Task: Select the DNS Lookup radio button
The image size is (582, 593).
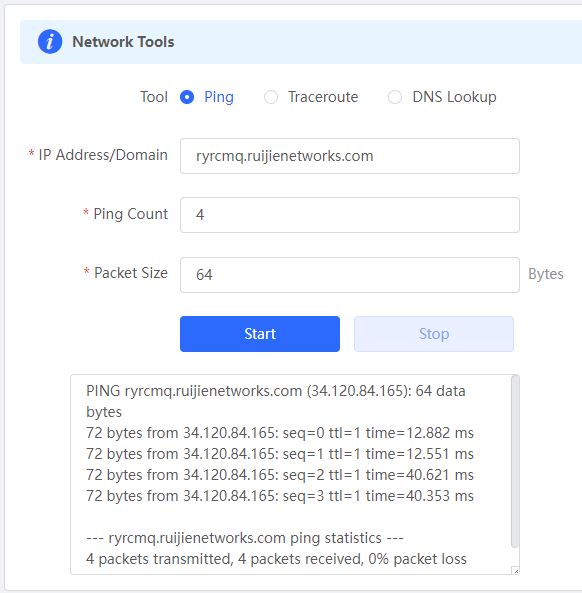Action: click(x=395, y=97)
